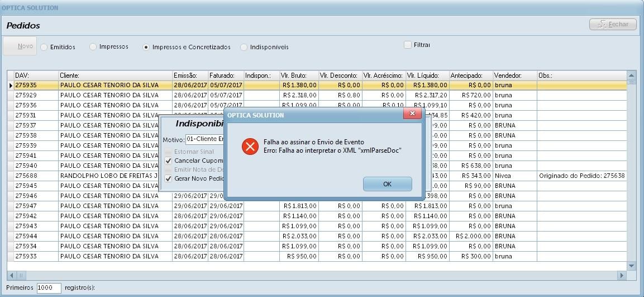
Task: Click the horizontal scrollbar left arrow
Action: pos(12,275)
